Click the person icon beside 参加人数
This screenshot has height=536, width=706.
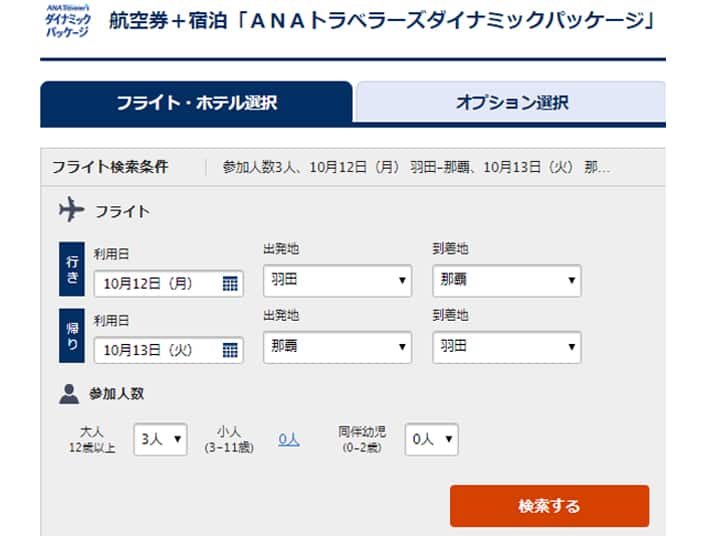[69, 394]
